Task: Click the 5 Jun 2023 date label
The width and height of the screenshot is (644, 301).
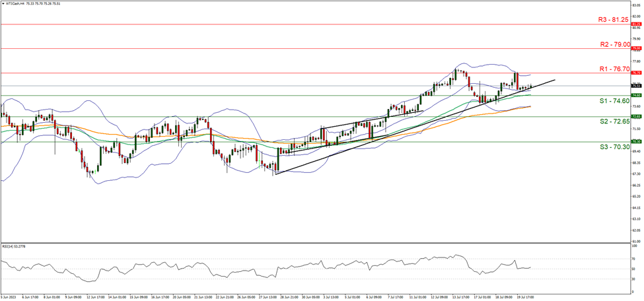Action: pyautogui.click(x=9, y=298)
